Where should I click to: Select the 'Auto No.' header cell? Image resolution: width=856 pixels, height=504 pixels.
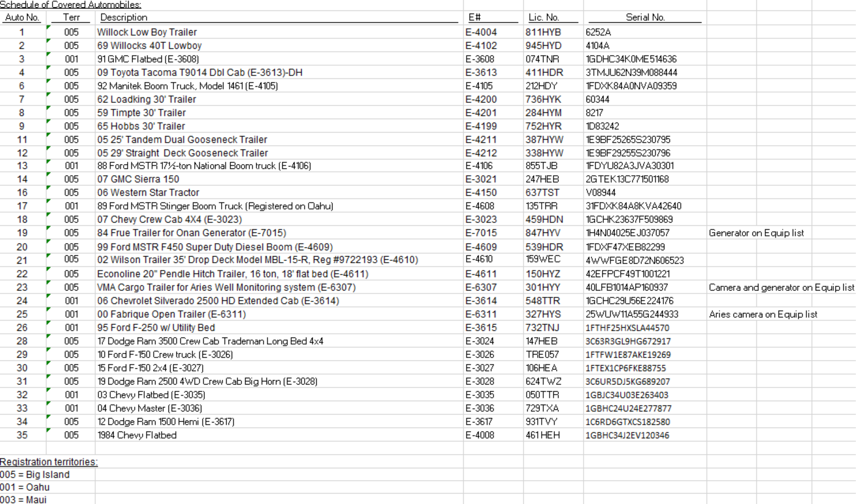pos(22,17)
